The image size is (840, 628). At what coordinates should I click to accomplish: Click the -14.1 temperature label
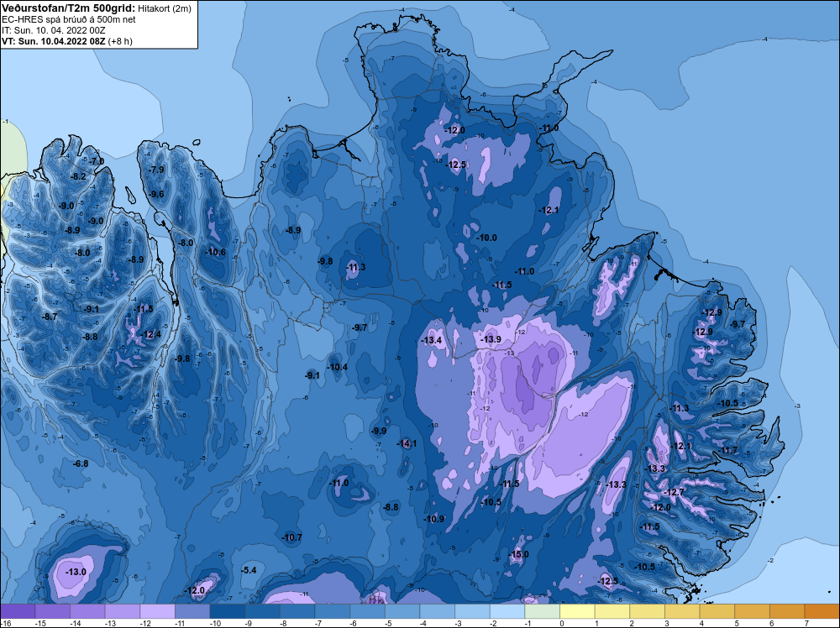407,443
